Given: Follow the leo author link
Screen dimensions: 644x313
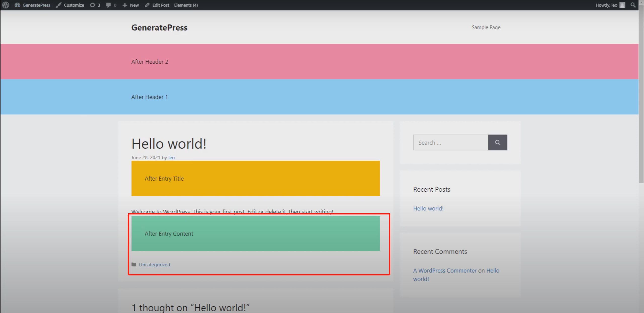Looking at the screenshot, I should [x=171, y=157].
